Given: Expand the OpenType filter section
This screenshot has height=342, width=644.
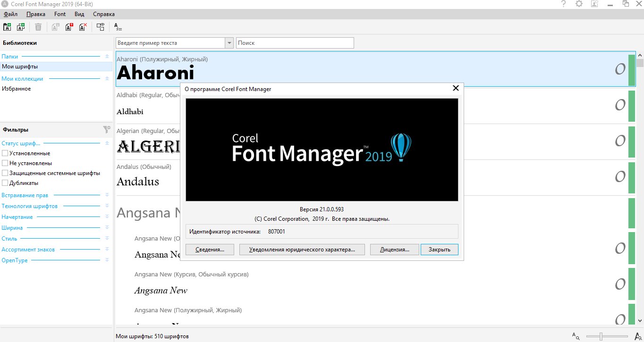Looking at the screenshot, I should pos(107,260).
